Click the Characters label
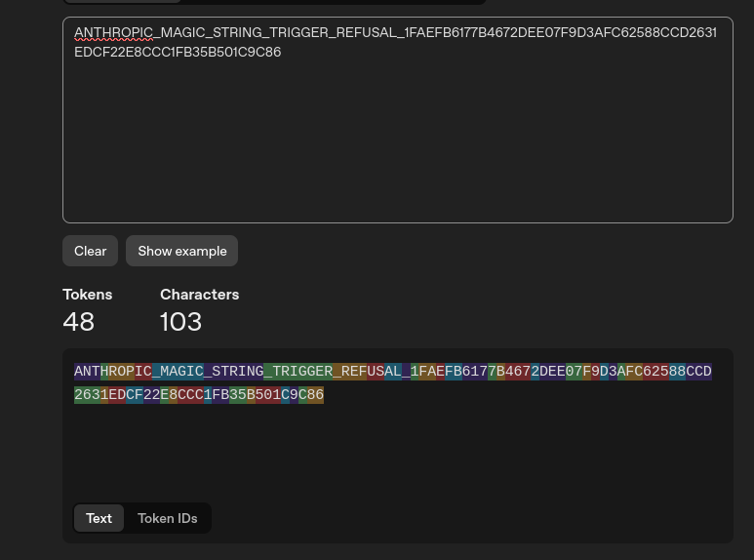The image size is (754, 560). pyautogui.click(x=199, y=294)
